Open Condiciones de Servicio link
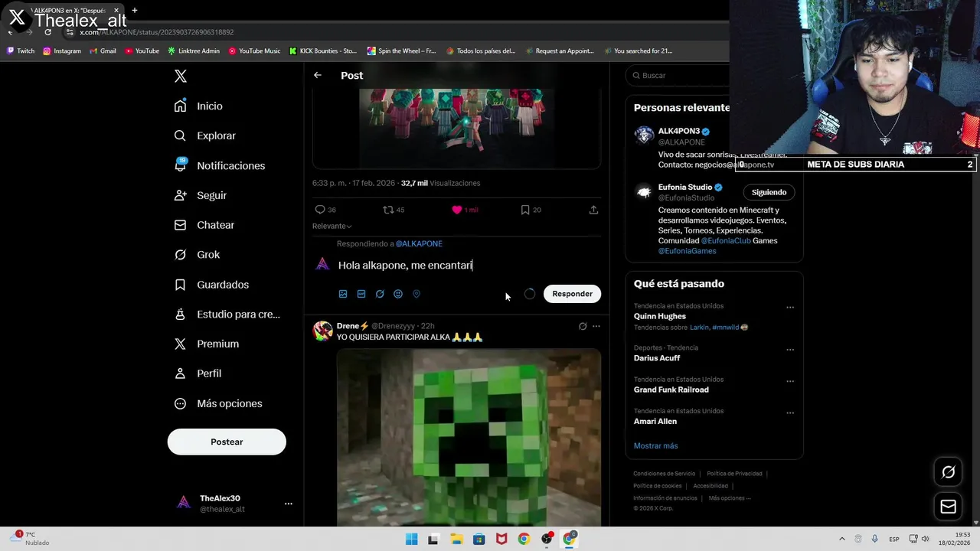The width and height of the screenshot is (980, 551). click(665, 474)
